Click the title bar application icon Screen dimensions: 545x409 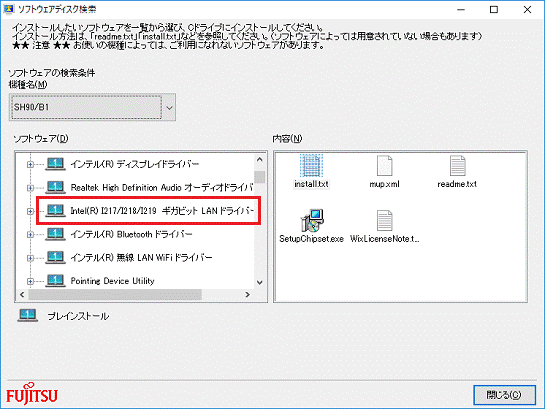(8, 9)
